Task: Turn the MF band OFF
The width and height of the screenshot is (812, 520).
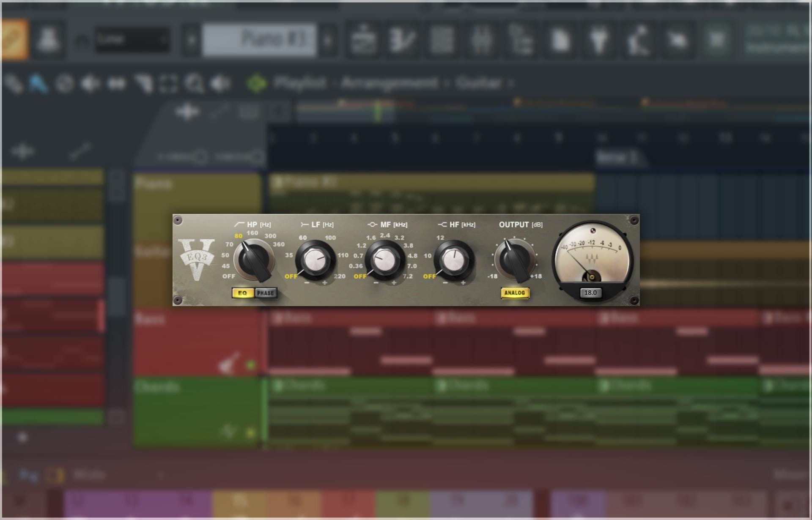Action: coord(360,276)
